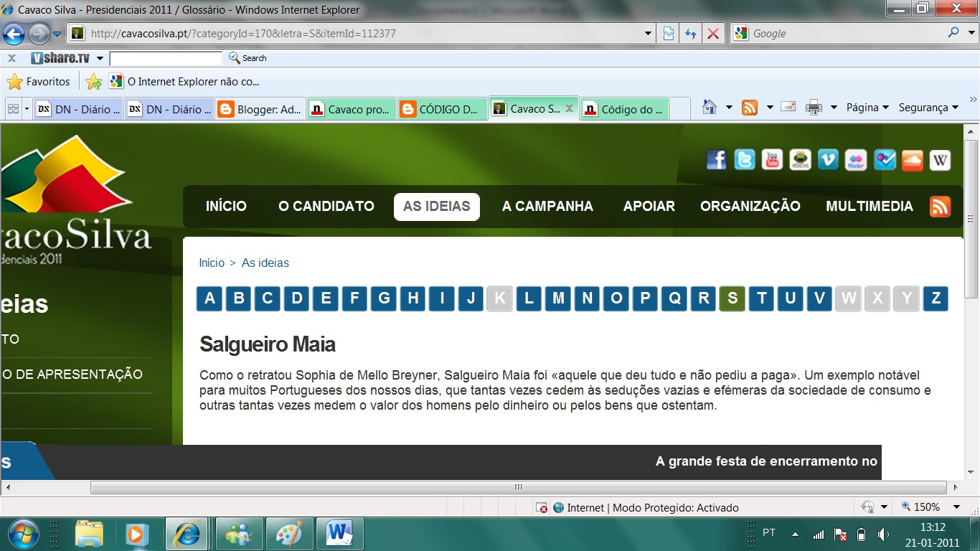This screenshot has width=980, height=551.
Task: Open the Vimeo social icon
Action: [828, 159]
